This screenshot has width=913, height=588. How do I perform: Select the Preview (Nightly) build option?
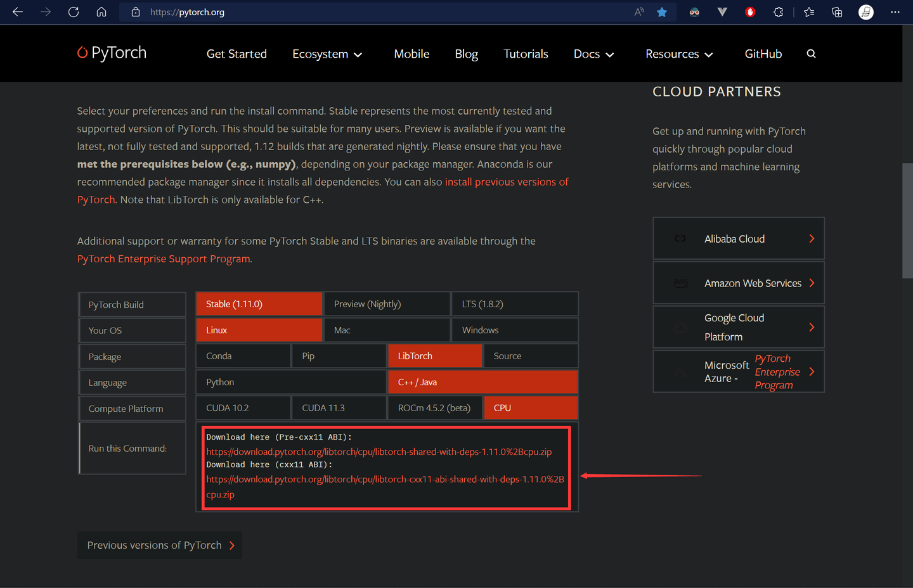(x=387, y=304)
